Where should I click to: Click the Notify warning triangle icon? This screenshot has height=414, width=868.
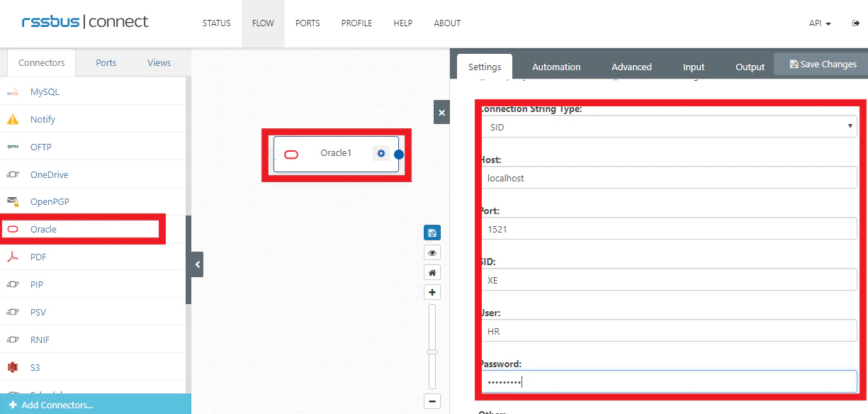(13, 119)
